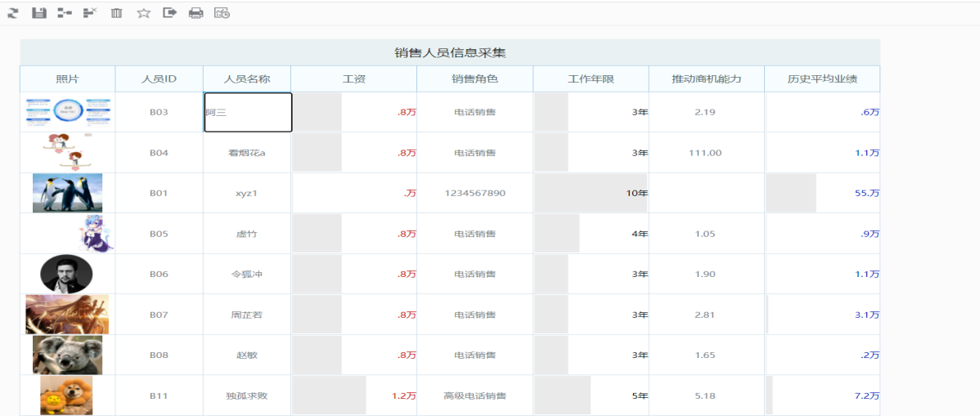The height and width of the screenshot is (416, 980).
Task: Click the 工资 column header
Action: click(x=353, y=79)
